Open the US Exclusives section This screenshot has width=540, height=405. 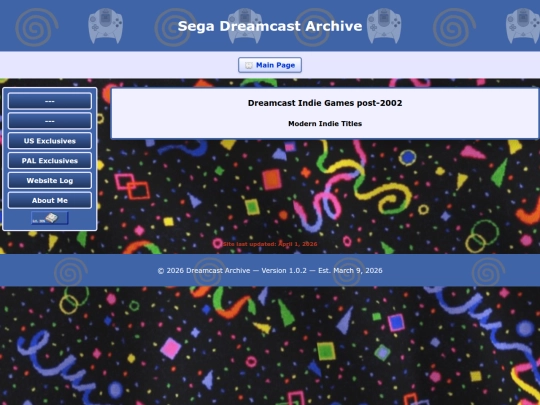[x=50, y=141]
